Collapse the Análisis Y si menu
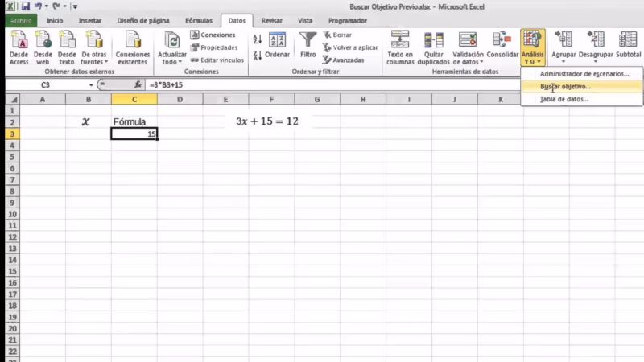The image size is (644, 362). [x=533, y=47]
